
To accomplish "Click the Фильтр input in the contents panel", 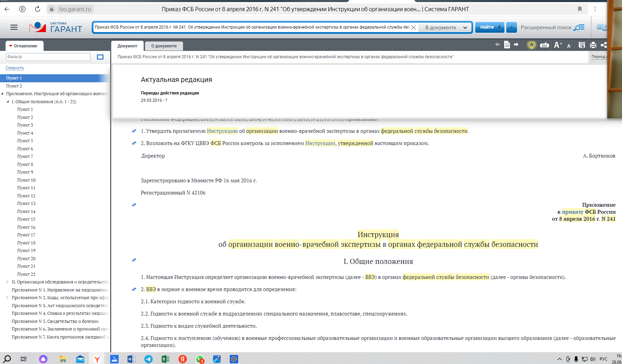I will pyautogui.click(x=48, y=57).
